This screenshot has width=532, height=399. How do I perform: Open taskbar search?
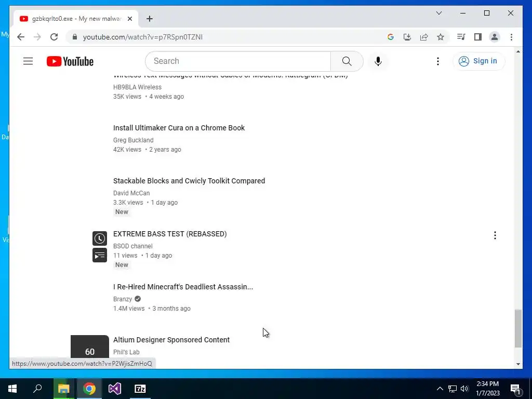[37, 389]
